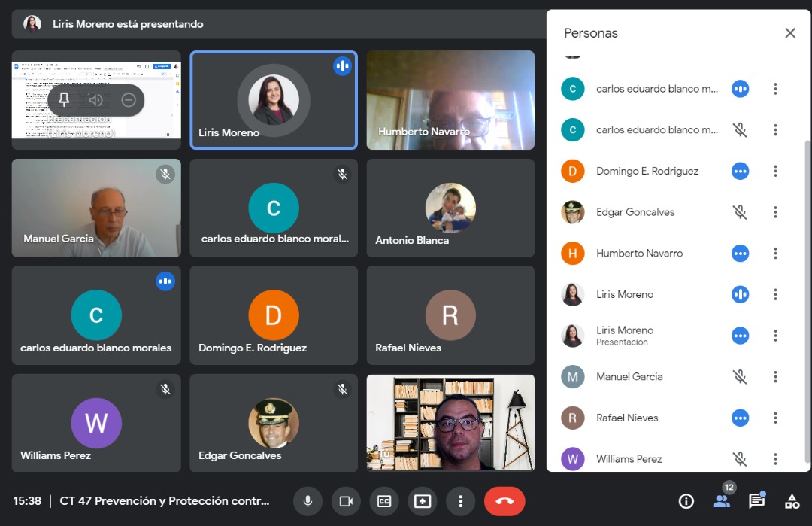The width and height of the screenshot is (812, 526).
Task: Click the present now screen-share button
Action: coord(423,501)
